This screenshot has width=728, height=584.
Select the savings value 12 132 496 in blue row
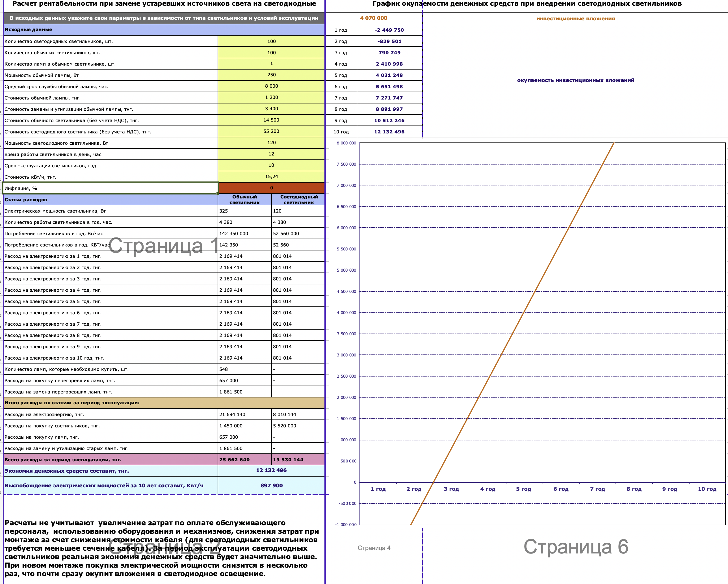(x=271, y=471)
